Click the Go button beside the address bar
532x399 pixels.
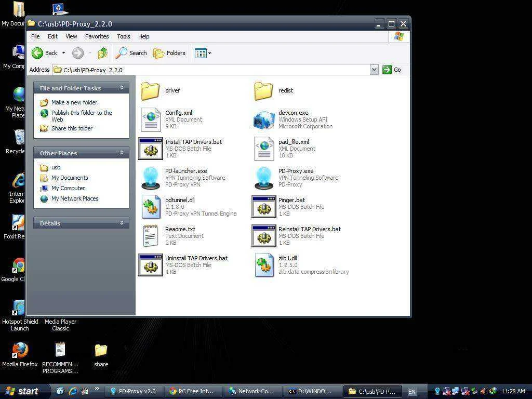(x=392, y=70)
